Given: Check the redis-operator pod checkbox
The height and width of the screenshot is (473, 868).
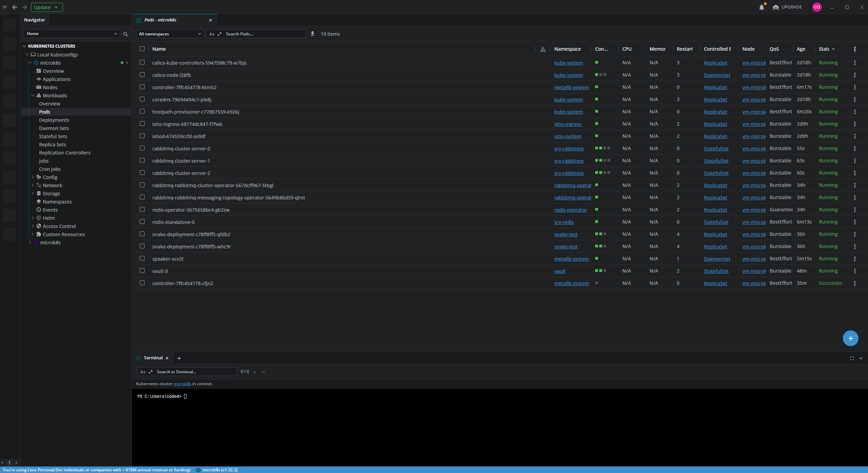Looking at the screenshot, I should tap(142, 209).
